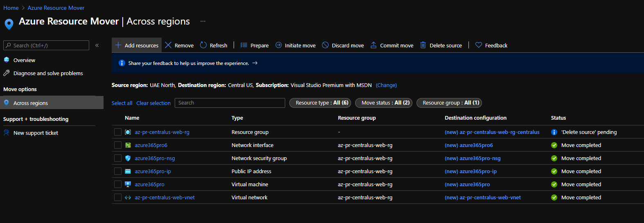
Task: Click the sidebar Search (Ctrl+/) field
Action: (46, 45)
